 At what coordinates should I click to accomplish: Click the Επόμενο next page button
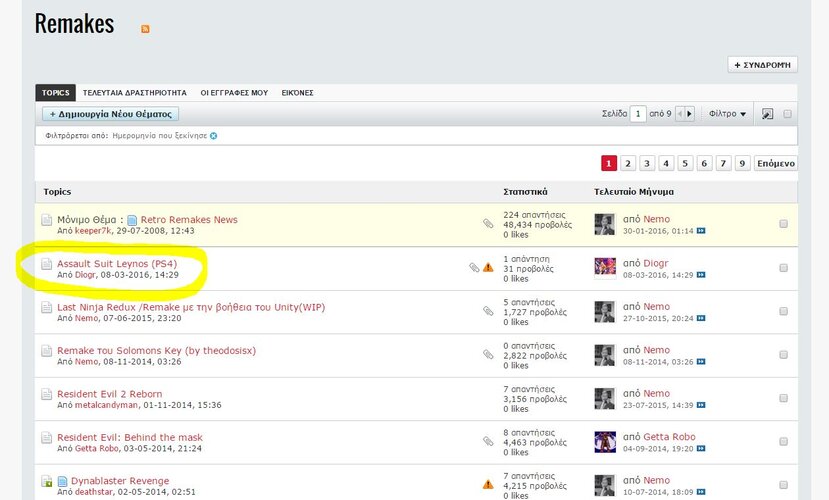(776, 163)
